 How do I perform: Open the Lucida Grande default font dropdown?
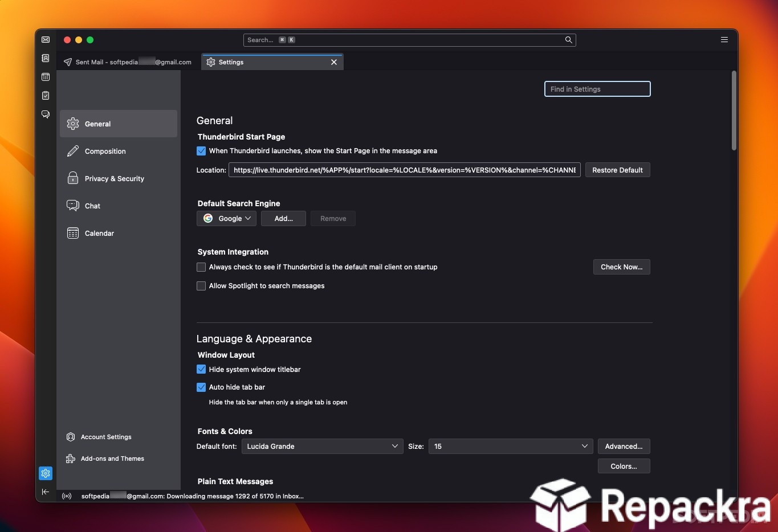pos(323,447)
